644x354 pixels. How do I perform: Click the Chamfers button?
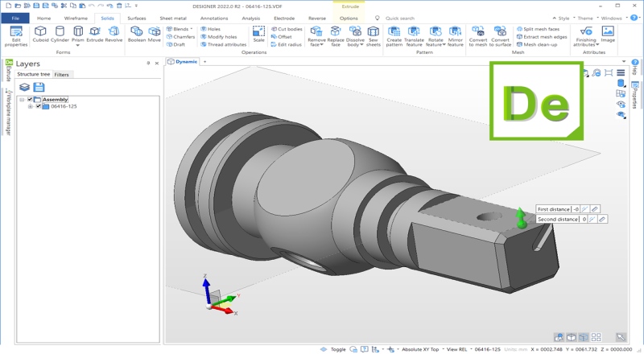180,36
